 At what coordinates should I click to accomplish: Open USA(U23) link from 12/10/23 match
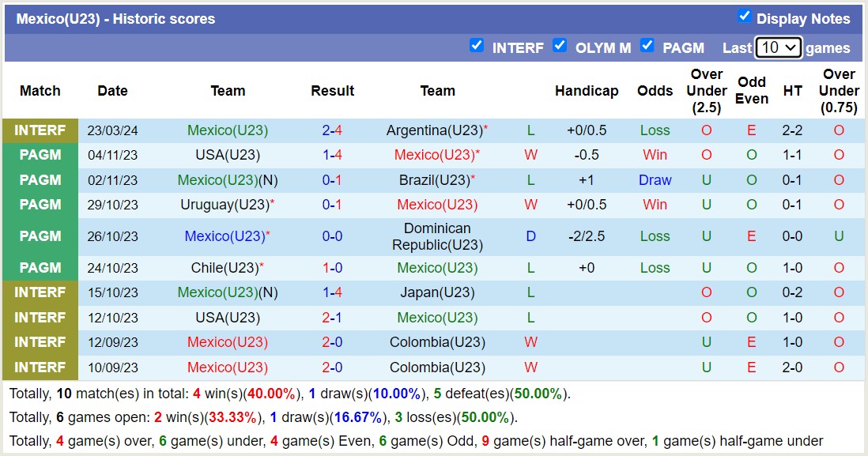(x=228, y=318)
